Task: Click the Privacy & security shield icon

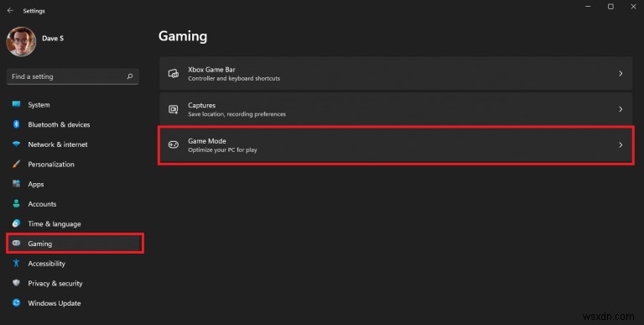Action: pos(17,283)
